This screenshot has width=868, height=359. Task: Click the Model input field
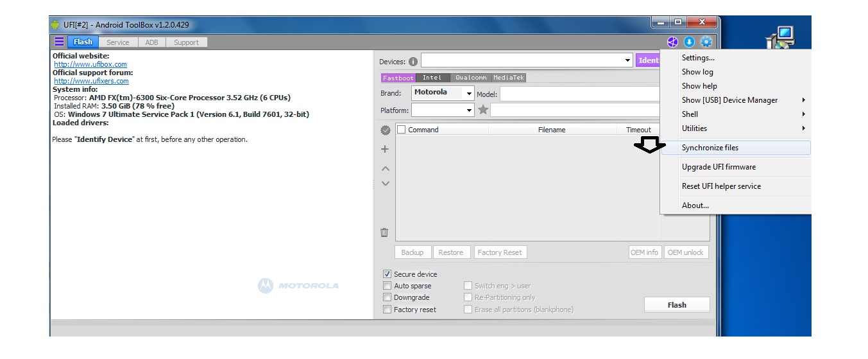[x=581, y=94]
